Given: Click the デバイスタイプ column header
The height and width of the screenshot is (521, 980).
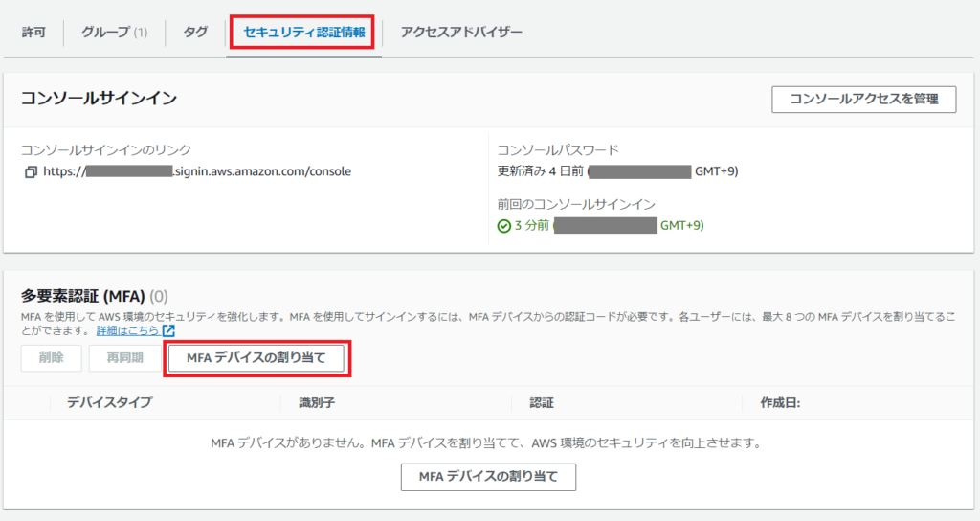Looking at the screenshot, I should pos(109,403).
